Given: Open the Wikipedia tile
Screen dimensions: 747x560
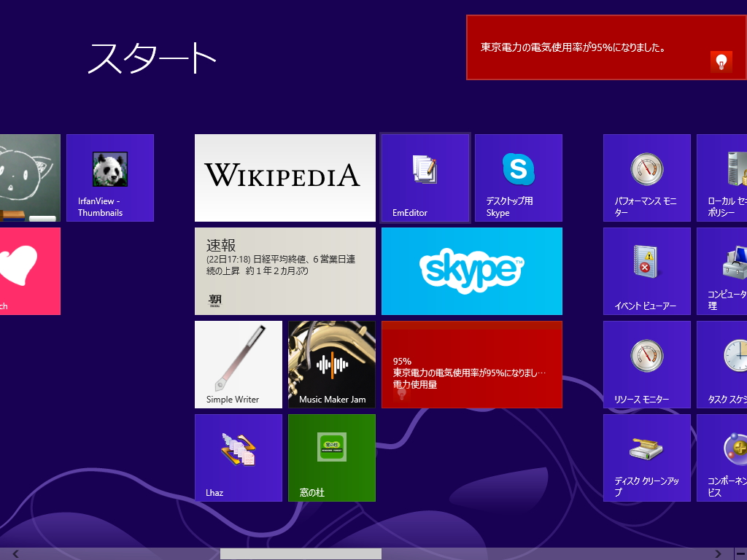Looking at the screenshot, I should 285,178.
